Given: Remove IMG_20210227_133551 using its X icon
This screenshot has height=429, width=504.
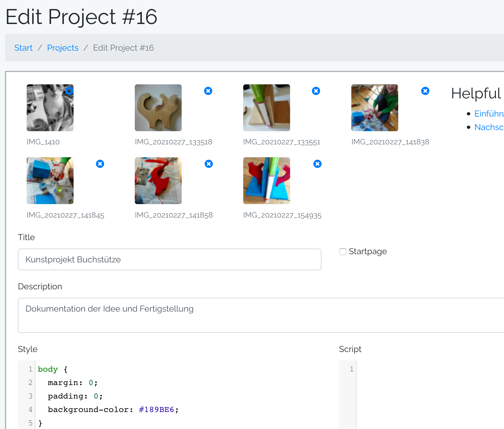Looking at the screenshot, I should tap(316, 91).
